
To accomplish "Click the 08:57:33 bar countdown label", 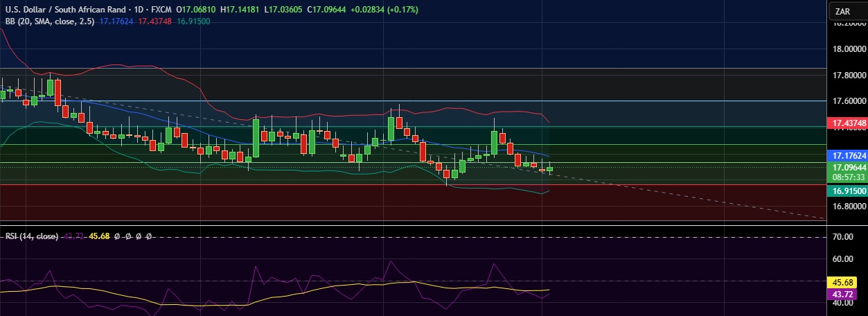I will (x=847, y=177).
